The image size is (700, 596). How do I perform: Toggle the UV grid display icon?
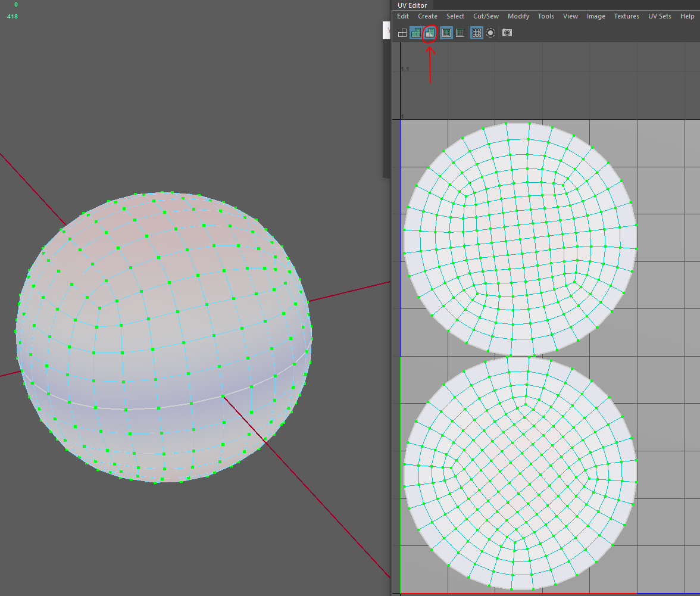pos(477,33)
